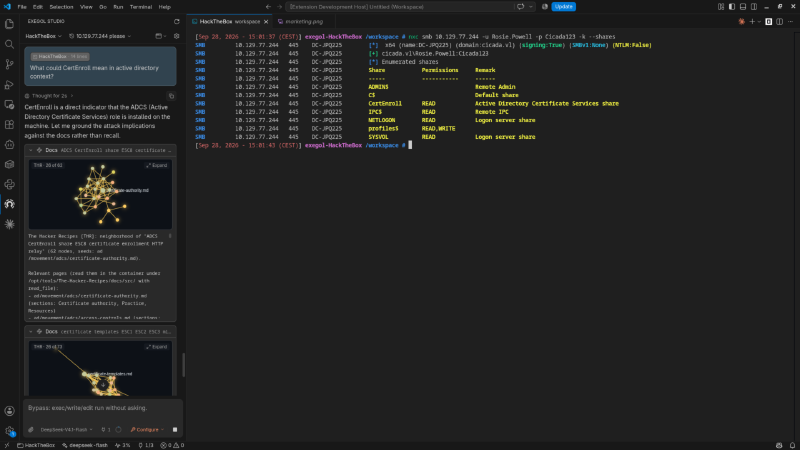Click the blue Update button

563,7
